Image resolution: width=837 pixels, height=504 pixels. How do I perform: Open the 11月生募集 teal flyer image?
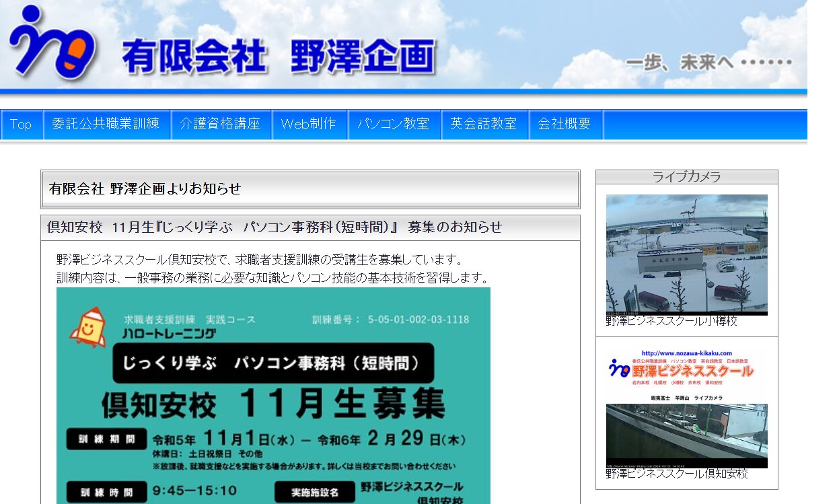pos(273,396)
